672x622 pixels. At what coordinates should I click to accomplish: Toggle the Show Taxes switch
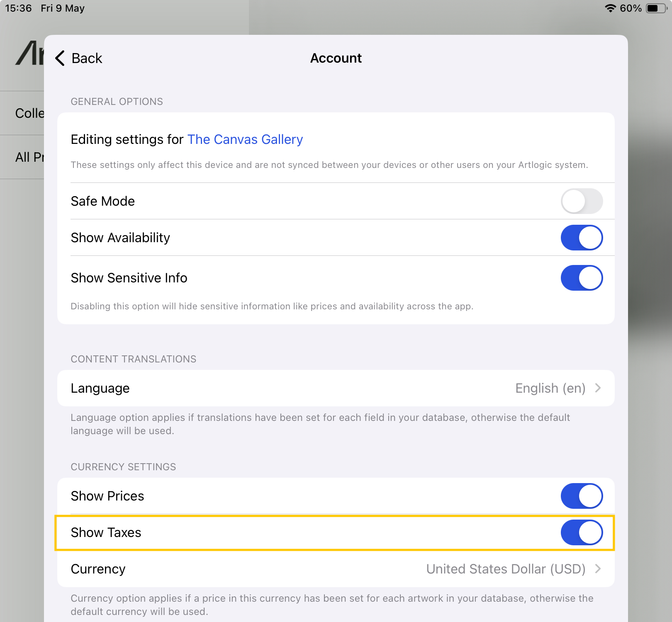pos(582,532)
